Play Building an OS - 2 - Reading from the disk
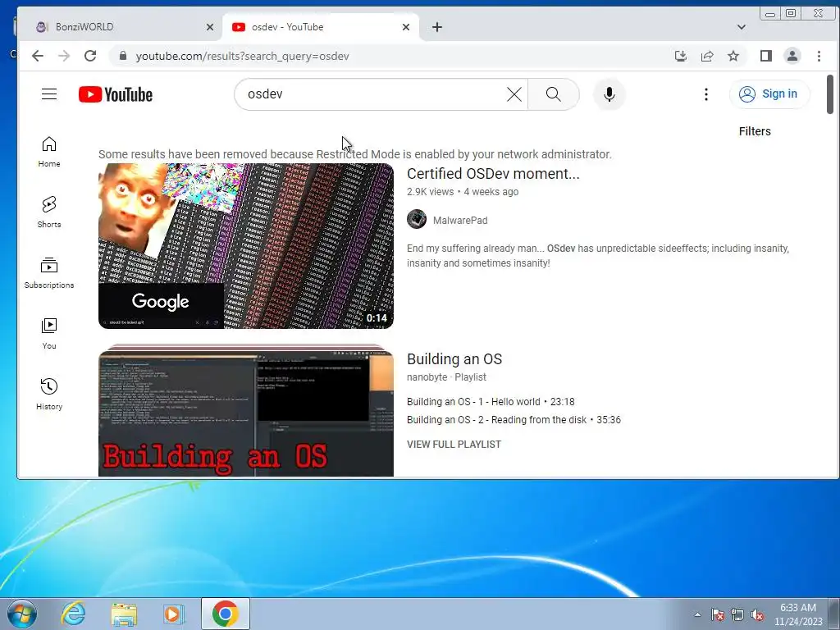The height and width of the screenshot is (630, 840). point(514,420)
